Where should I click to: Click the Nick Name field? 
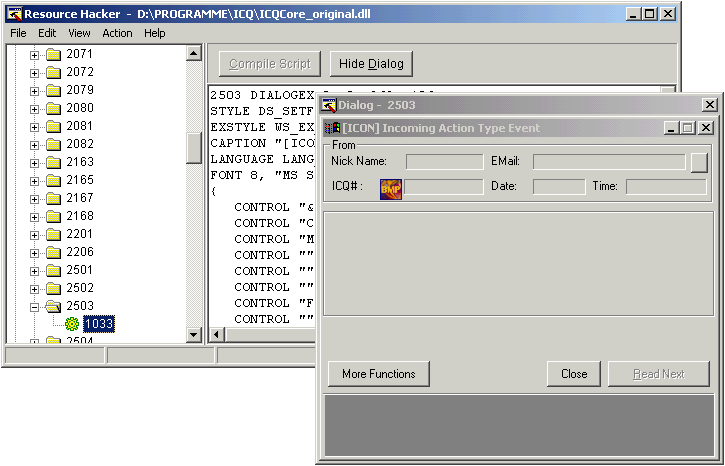(x=444, y=161)
